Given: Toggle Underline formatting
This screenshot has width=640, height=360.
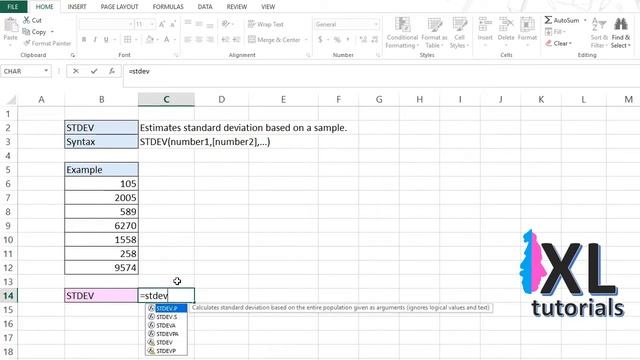Looking at the screenshot, I should [x=106, y=40].
